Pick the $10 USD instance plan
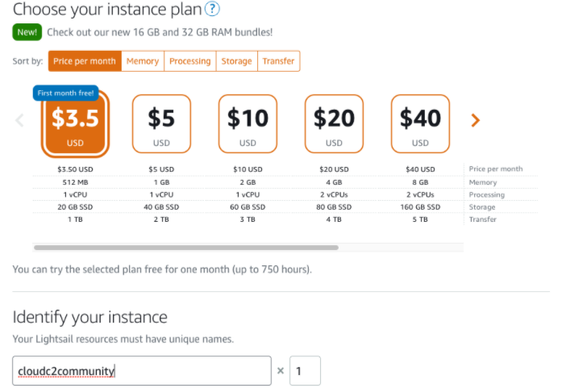The height and width of the screenshot is (392, 562). click(x=248, y=123)
